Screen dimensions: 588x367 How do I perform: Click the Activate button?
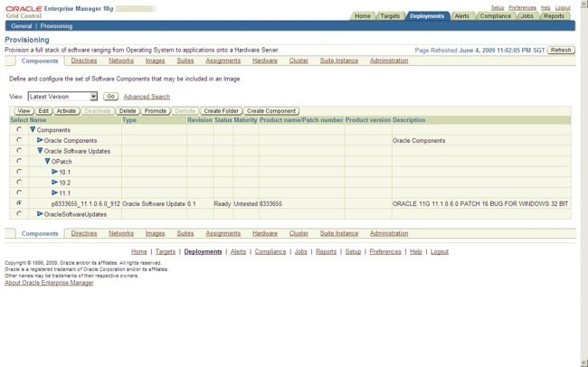tap(66, 111)
